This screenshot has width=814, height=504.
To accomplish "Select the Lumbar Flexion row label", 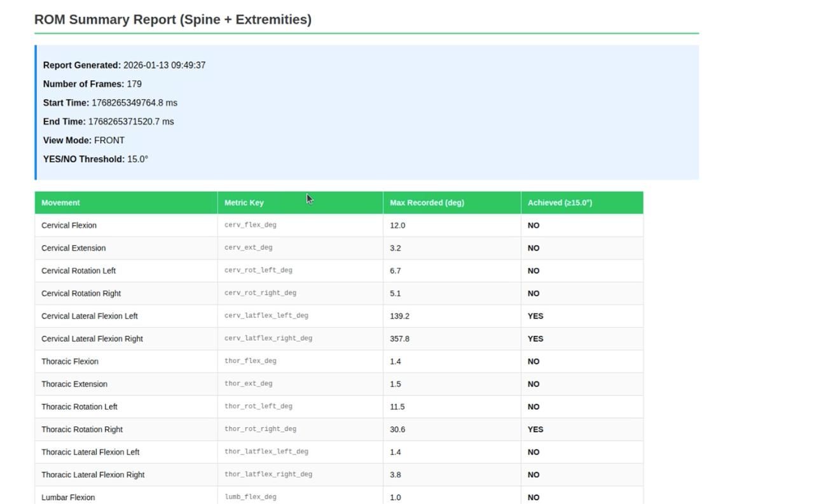I will point(68,497).
